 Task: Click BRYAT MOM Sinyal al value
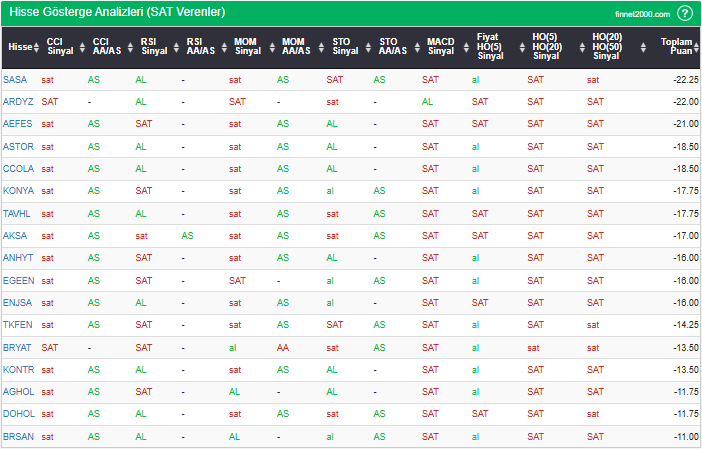[x=233, y=347]
